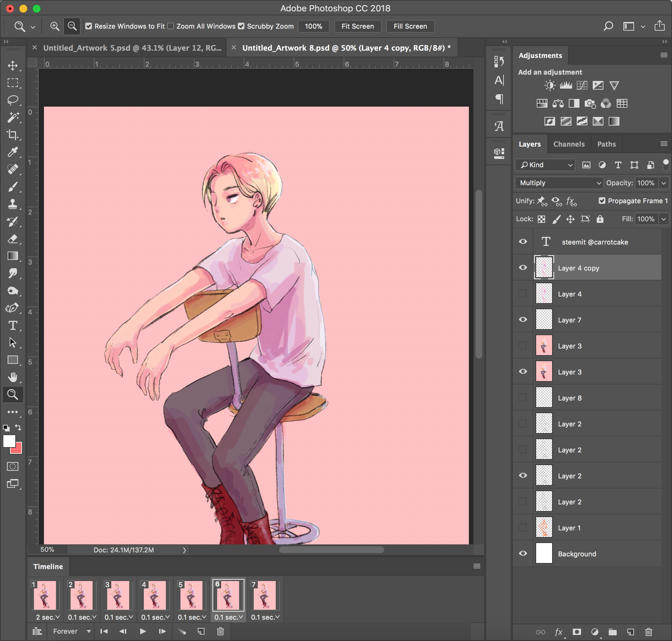
Task: Delete layer using Layers panel trash
Action: [x=649, y=632]
